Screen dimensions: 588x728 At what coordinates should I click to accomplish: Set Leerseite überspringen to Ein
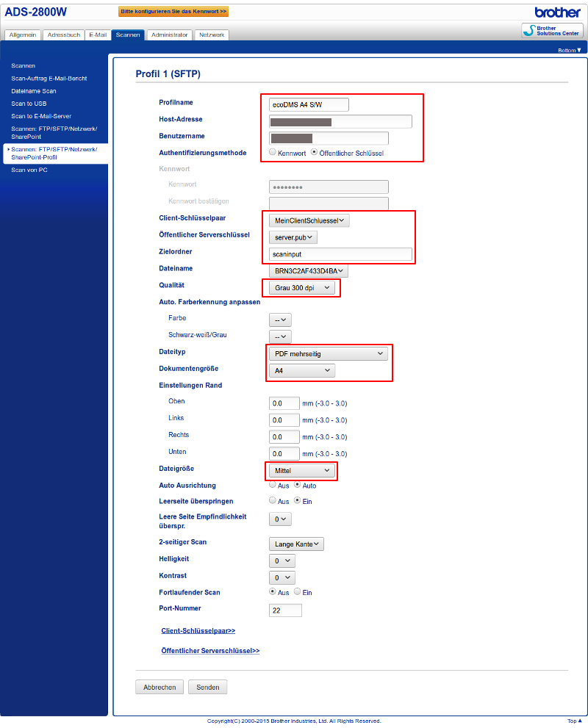click(x=297, y=500)
